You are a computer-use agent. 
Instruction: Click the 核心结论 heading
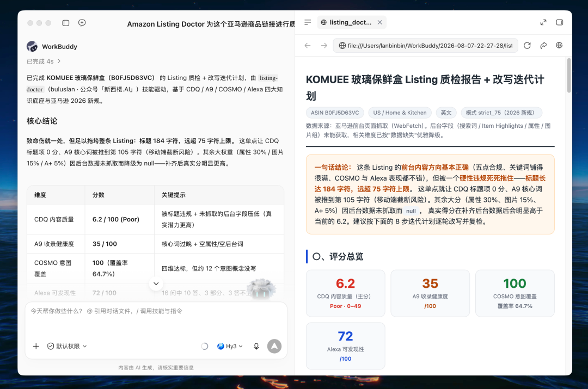pyautogui.click(x=42, y=121)
